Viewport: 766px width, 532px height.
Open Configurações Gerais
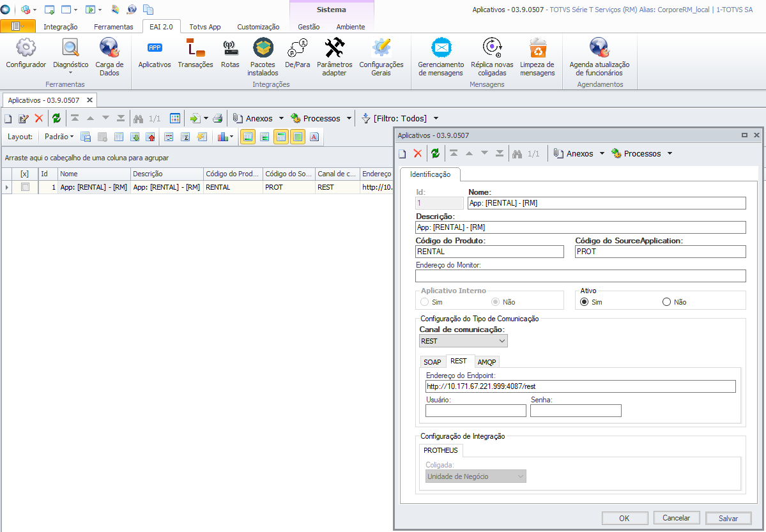pos(381,57)
